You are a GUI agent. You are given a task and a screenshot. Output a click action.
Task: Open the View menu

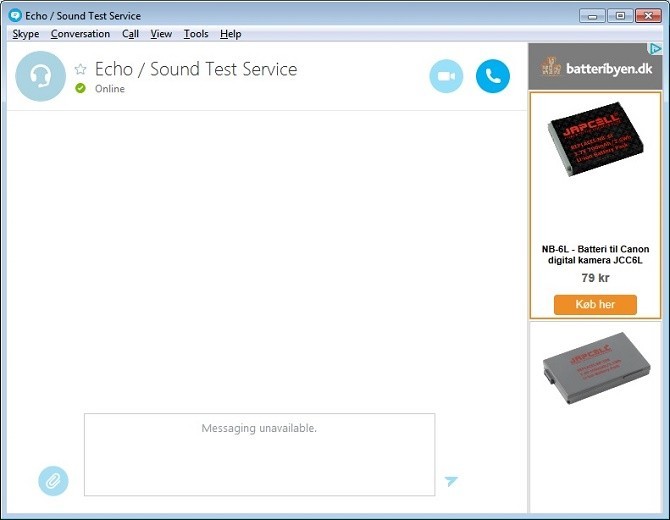click(x=161, y=34)
